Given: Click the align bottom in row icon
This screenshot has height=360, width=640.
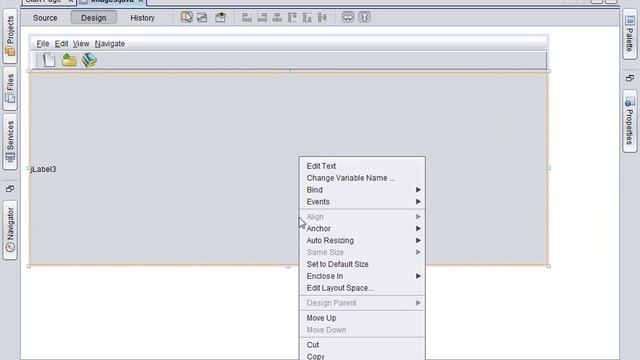Looking at the screenshot, I should 307,17.
